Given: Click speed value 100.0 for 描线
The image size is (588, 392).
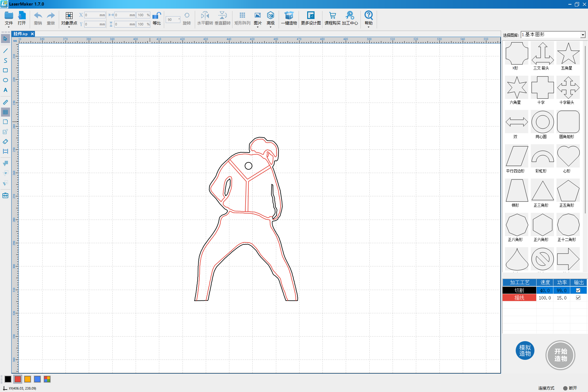Looking at the screenshot, I should click(x=545, y=298).
